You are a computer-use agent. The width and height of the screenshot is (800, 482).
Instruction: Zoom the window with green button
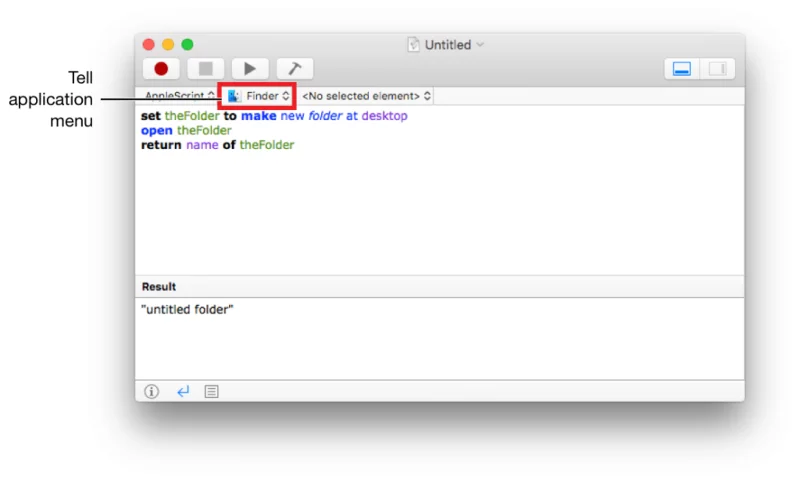(x=187, y=44)
